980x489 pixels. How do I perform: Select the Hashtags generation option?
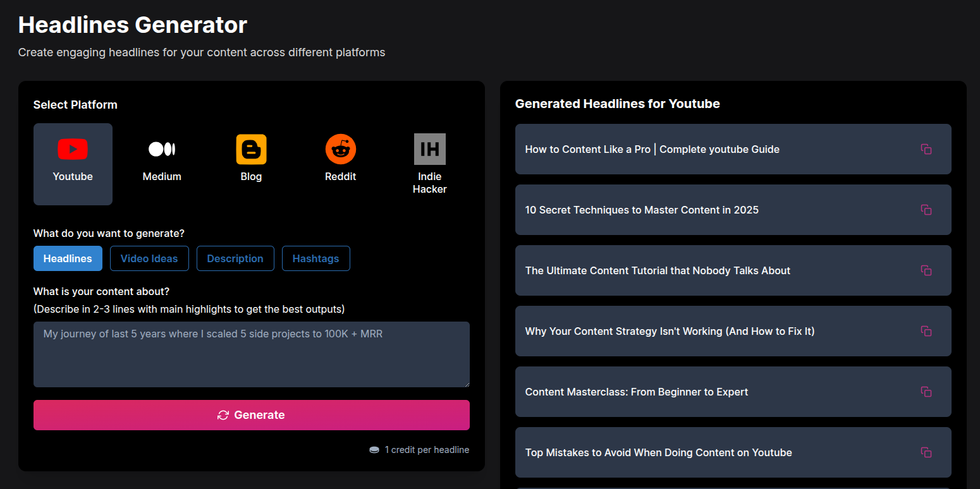pos(315,258)
